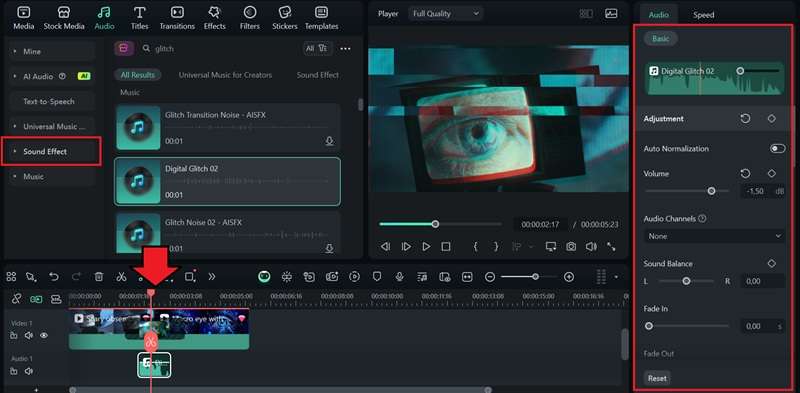Viewport: 800px width, 393px height.
Task: Open the Effects tab
Action: pyautogui.click(x=214, y=18)
